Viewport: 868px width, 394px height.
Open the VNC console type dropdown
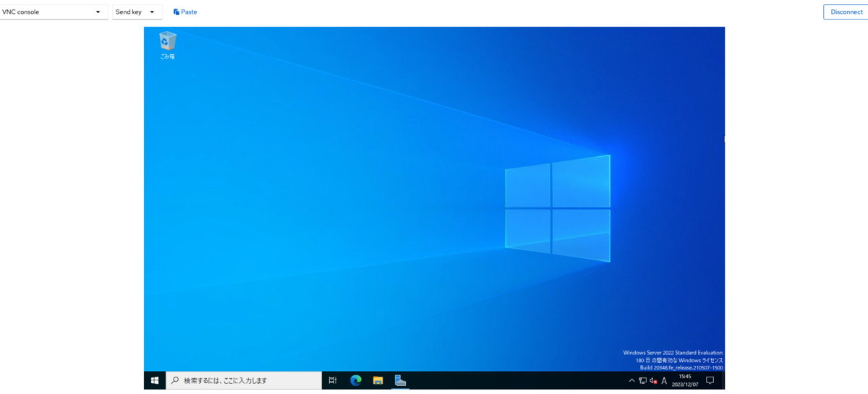[x=54, y=12]
